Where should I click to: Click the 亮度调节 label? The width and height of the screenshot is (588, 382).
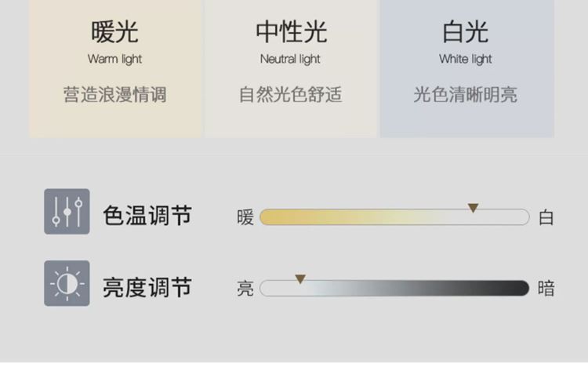click(x=147, y=287)
